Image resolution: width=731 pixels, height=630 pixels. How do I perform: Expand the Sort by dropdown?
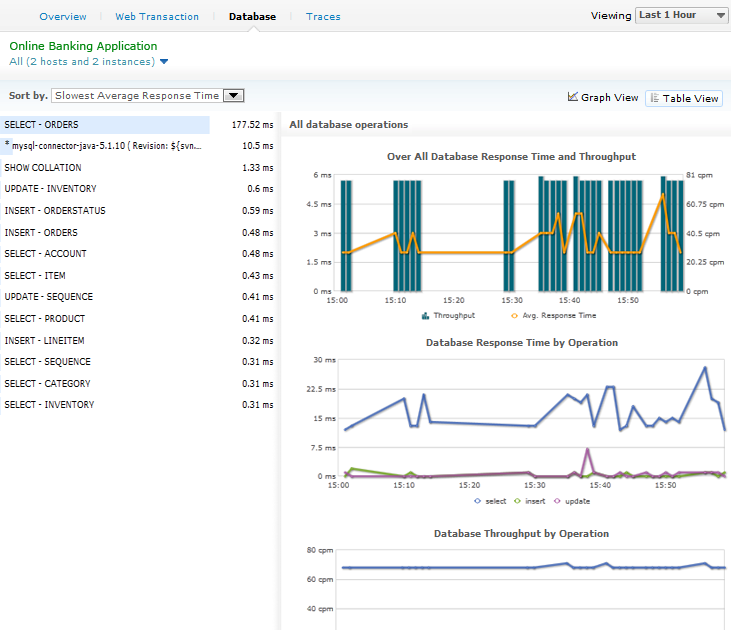point(148,96)
